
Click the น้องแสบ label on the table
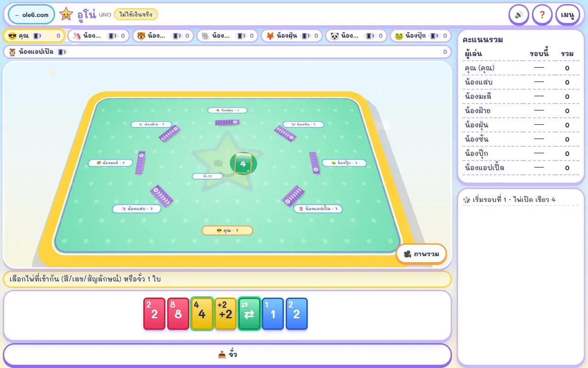(x=136, y=209)
